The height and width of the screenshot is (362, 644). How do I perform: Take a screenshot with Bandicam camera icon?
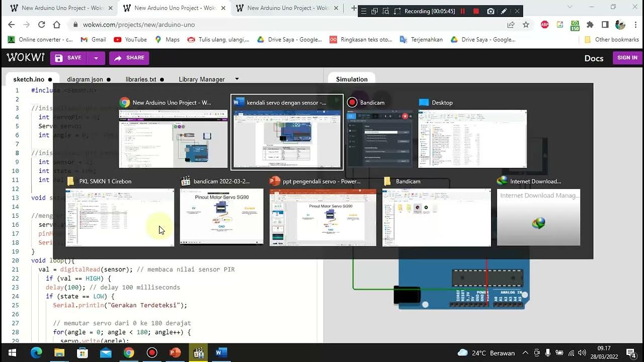491,11
